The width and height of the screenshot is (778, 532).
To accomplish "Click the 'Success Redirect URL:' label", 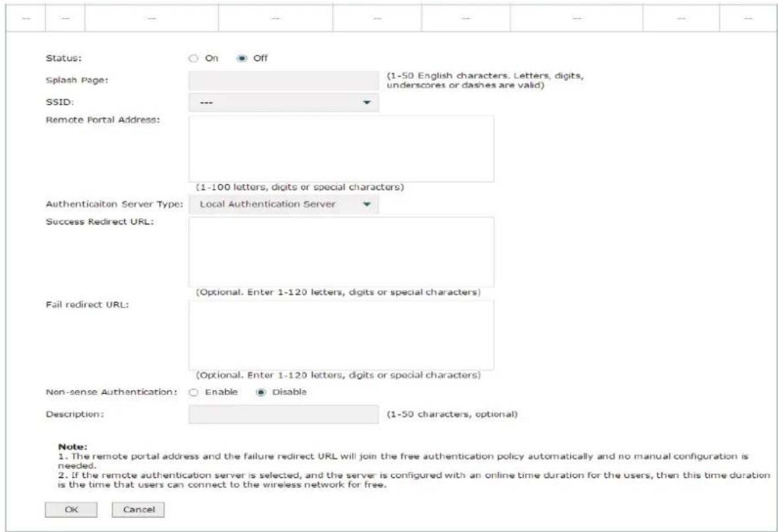I will tap(100, 222).
